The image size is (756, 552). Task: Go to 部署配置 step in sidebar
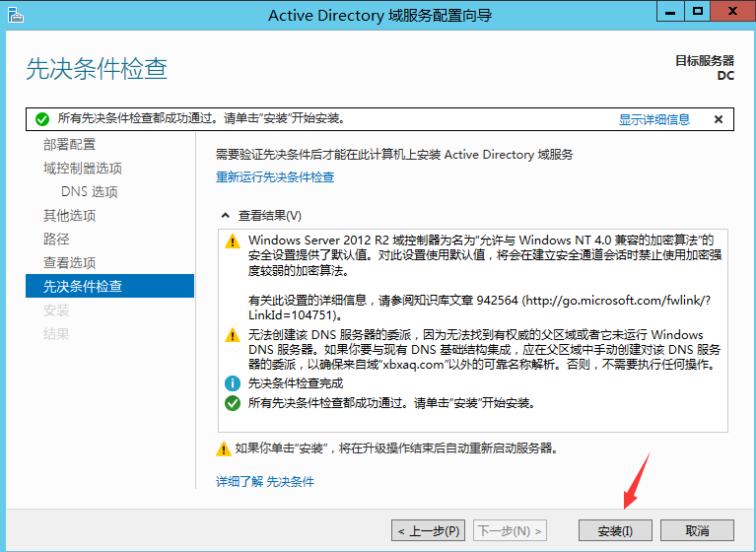tap(69, 144)
